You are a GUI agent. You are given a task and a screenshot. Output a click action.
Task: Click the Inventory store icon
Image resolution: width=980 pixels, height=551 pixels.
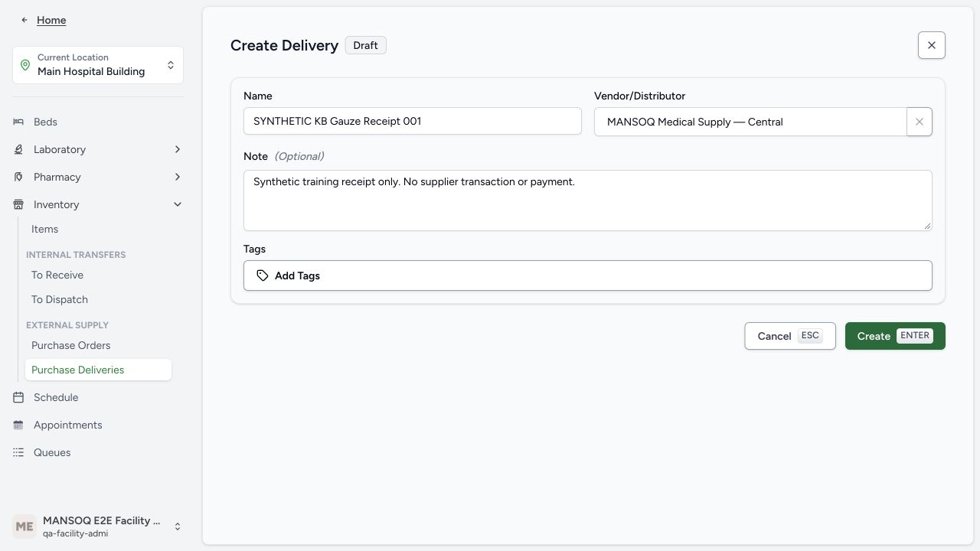(x=18, y=204)
